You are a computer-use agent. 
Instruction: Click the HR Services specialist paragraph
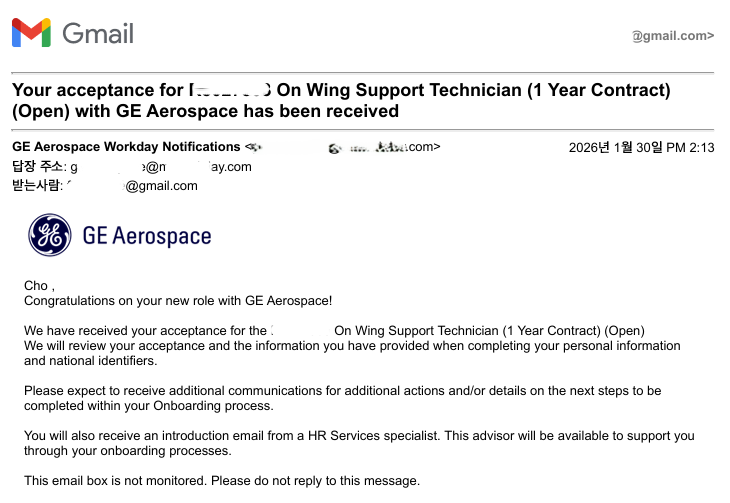pyautogui.click(x=358, y=443)
